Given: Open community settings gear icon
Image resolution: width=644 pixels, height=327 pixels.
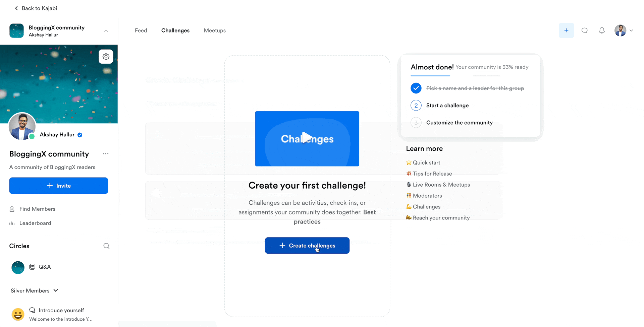Looking at the screenshot, I should pos(106,57).
